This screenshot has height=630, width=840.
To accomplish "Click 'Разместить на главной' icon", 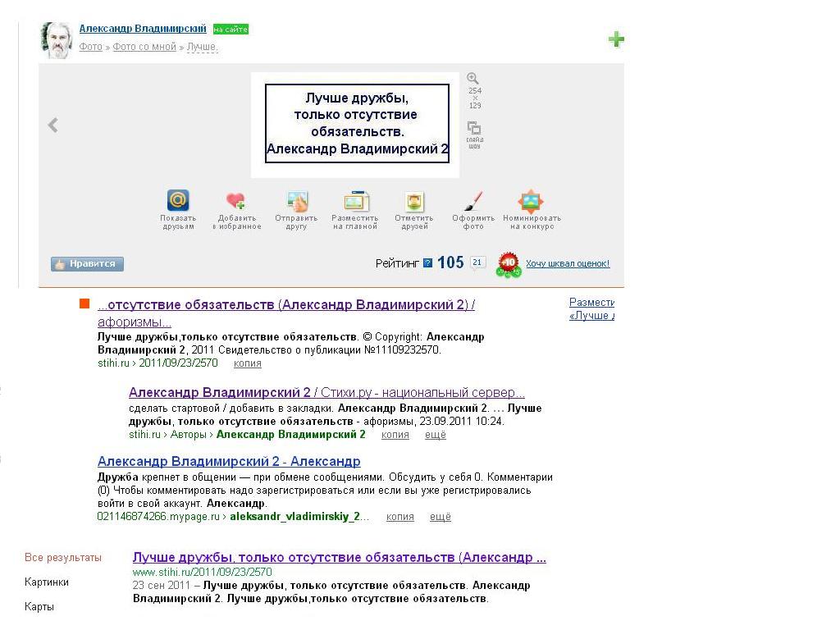I will (355, 201).
